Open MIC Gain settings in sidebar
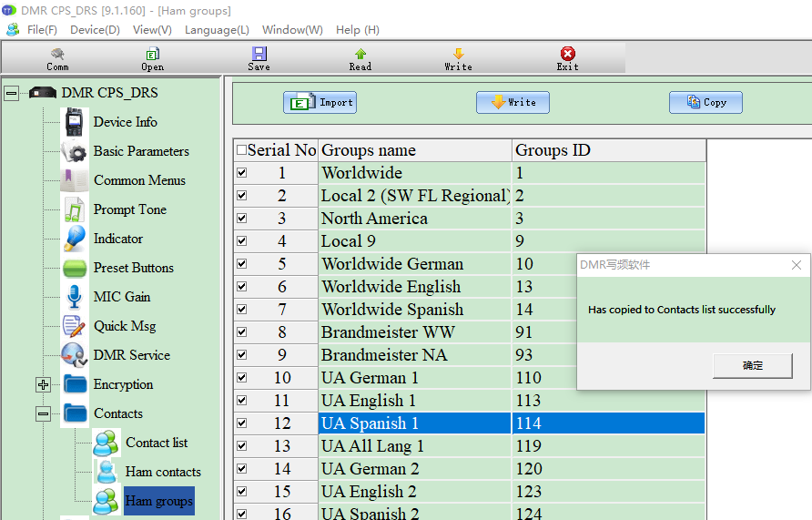Screen dimensions: 812x520 [121, 297]
